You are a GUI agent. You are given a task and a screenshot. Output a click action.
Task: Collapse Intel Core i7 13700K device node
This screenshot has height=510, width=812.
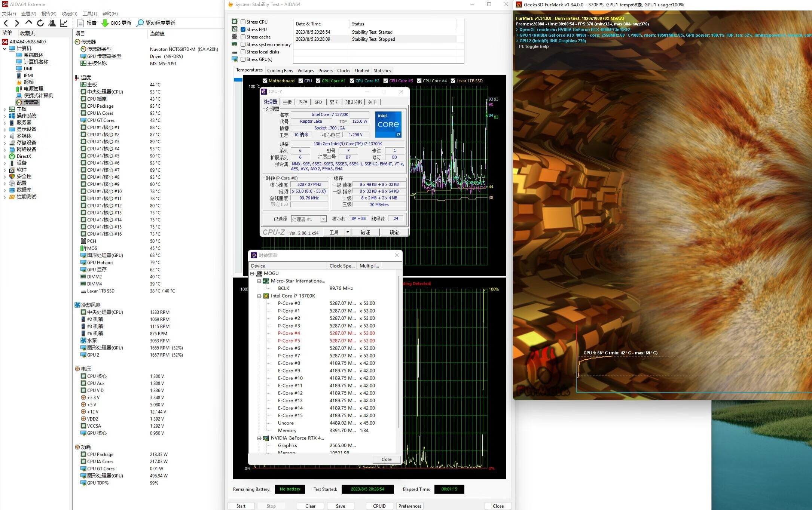259,296
